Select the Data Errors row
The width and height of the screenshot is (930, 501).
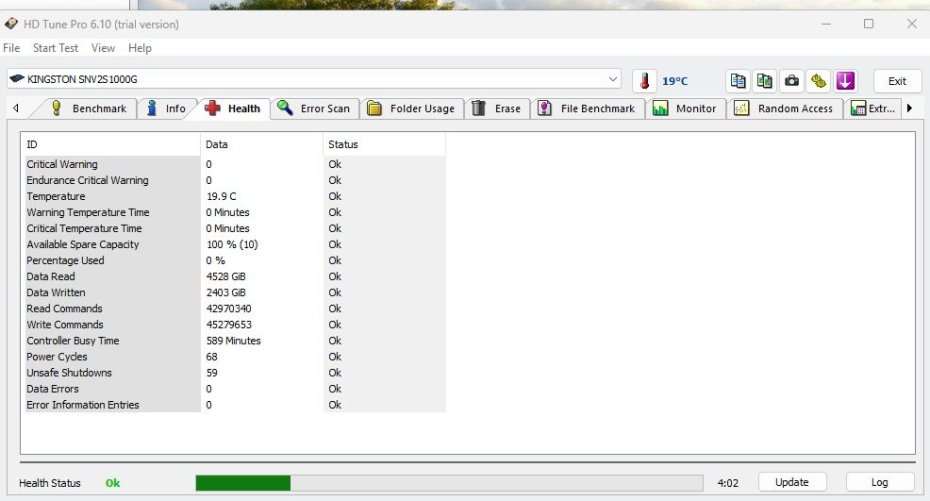tap(234, 388)
